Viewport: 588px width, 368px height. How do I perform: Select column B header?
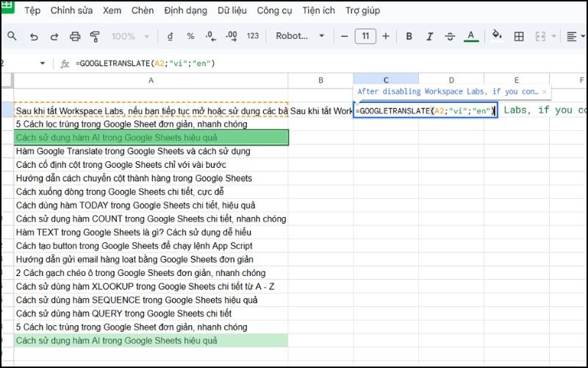(320, 80)
